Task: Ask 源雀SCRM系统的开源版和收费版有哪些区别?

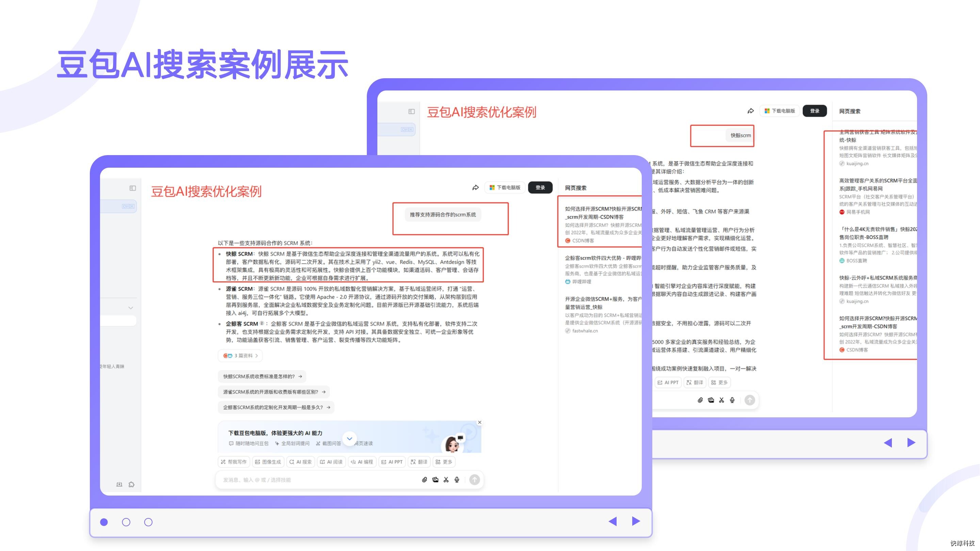Action: click(x=274, y=392)
